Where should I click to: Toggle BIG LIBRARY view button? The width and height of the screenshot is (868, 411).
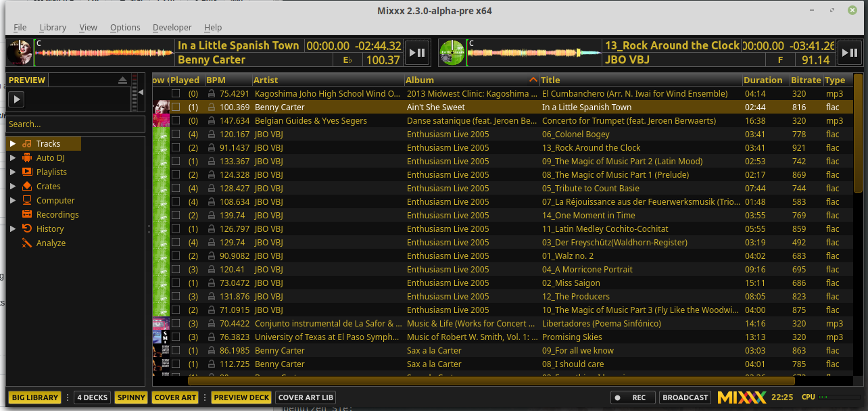[x=34, y=397]
